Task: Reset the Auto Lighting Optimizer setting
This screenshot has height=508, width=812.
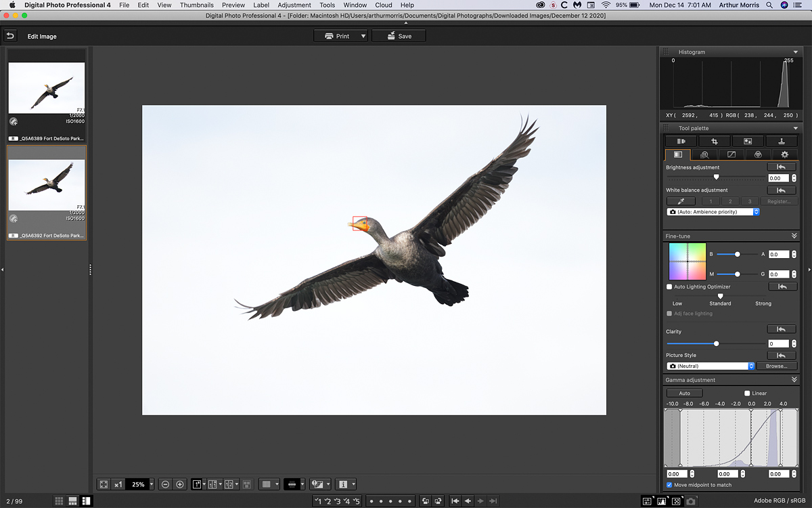Action: pyautogui.click(x=782, y=287)
